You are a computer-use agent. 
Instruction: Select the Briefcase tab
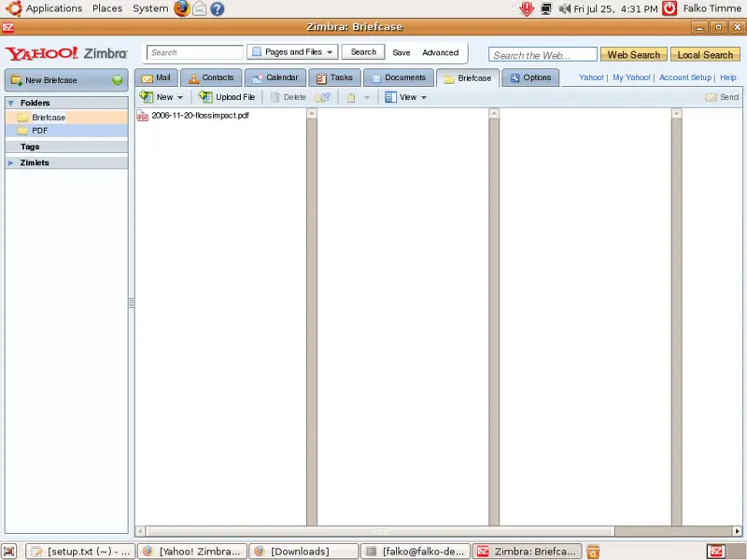coord(468,78)
